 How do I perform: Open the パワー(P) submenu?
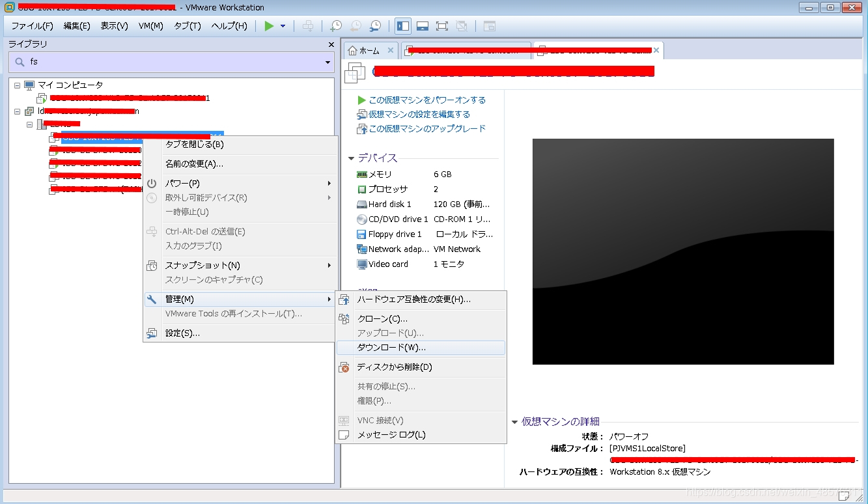[240, 184]
